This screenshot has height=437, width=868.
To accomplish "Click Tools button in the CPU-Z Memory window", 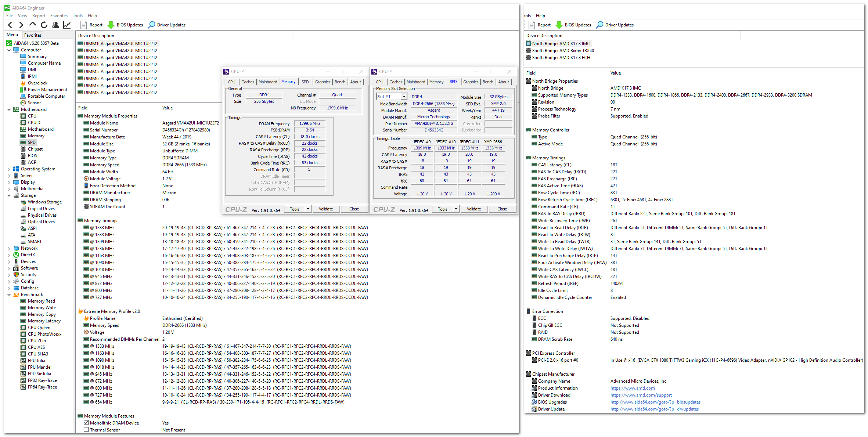I will 295,209.
